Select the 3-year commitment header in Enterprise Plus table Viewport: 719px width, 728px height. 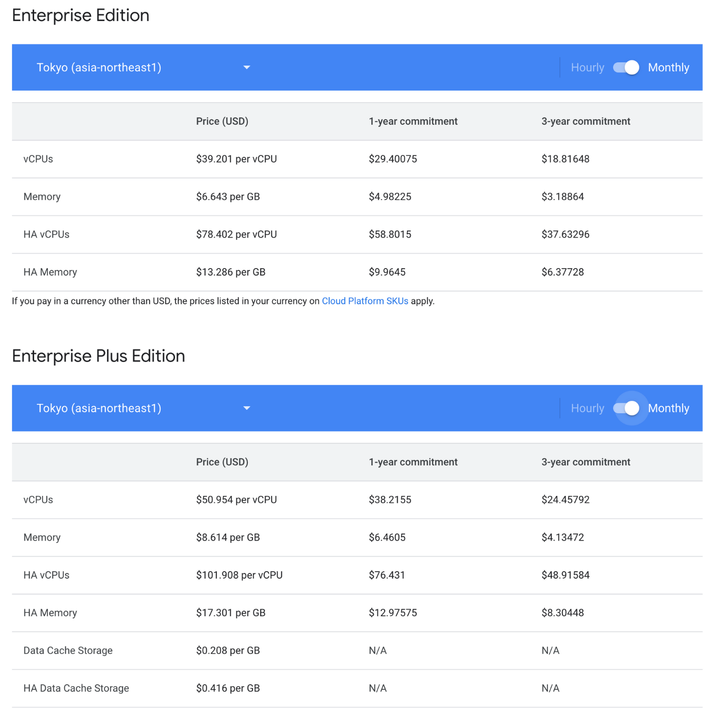point(586,462)
